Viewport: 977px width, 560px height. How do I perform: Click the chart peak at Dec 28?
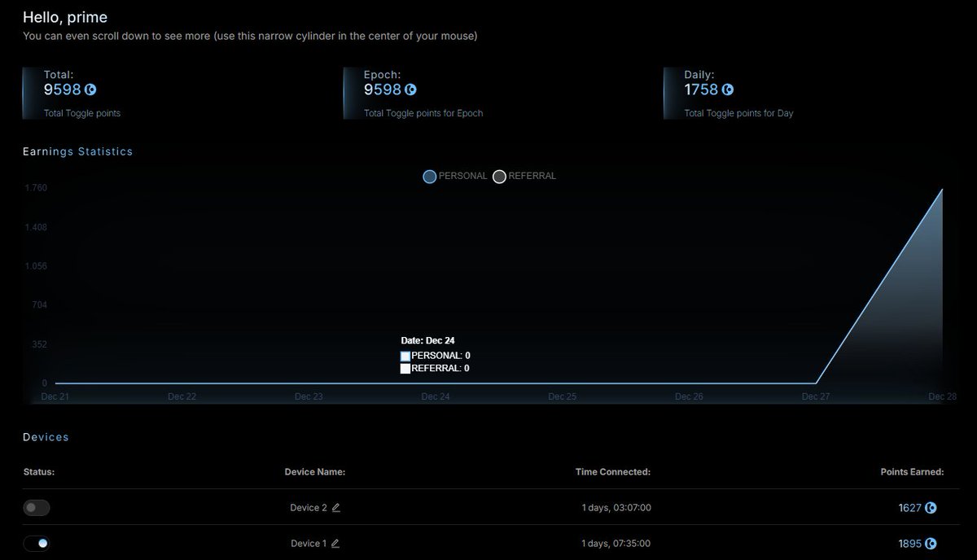pyautogui.click(x=941, y=190)
